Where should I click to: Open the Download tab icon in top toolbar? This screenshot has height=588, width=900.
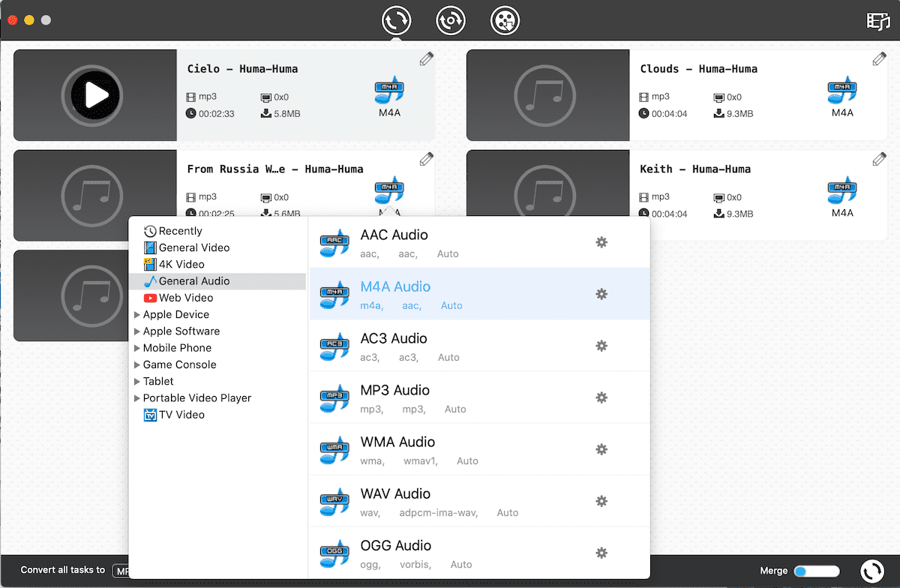pyautogui.click(x=451, y=20)
